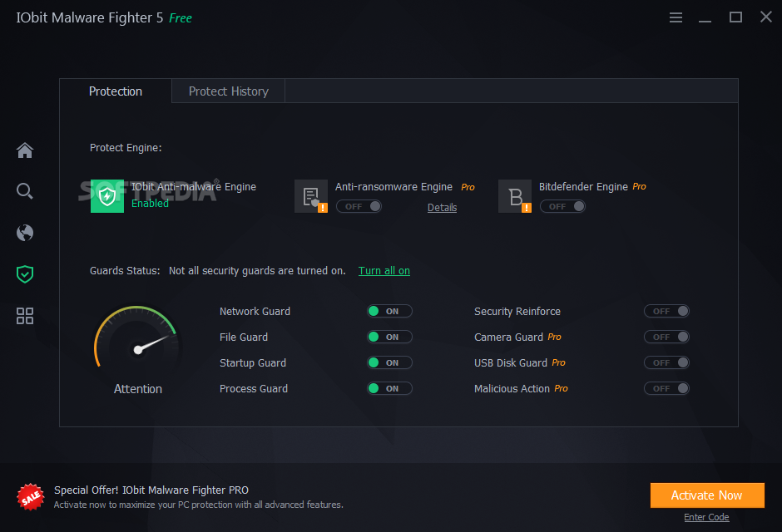Screen dimensions: 782x532
Task: Toggle the Anti-ransomware Engine switch
Action: click(359, 206)
